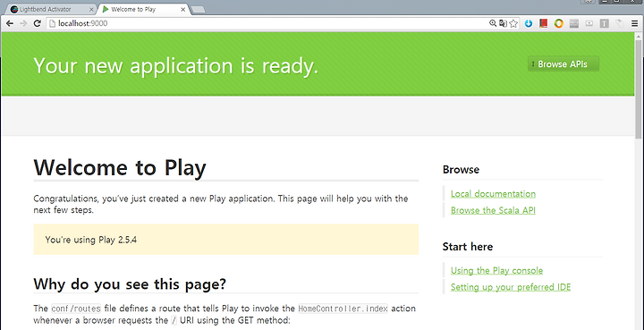The height and width of the screenshot is (330, 644).
Task: Open the Local documentation link
Action: coord(493,194)
